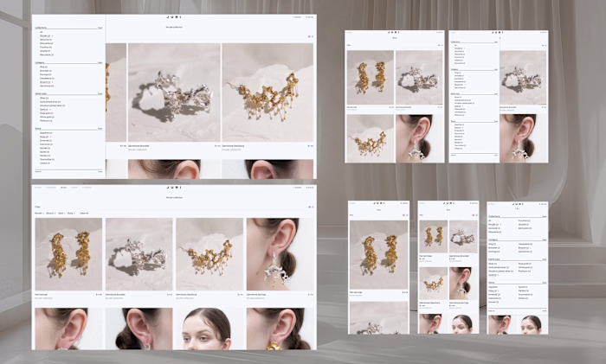Open Filter in single-column phone mockup
This screenshot has height=364, width=606.
(x=351, y=215)
